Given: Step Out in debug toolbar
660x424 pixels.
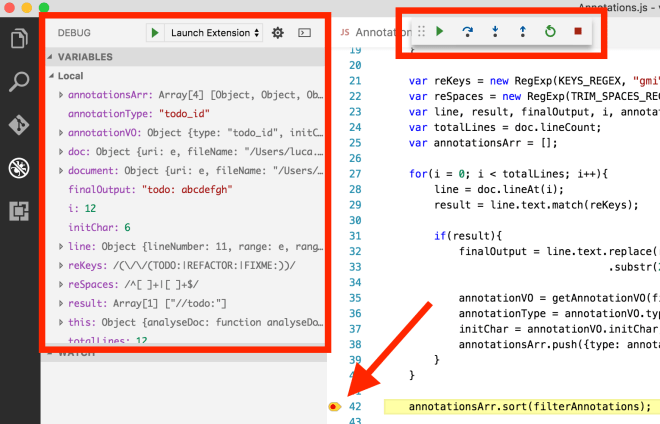Looking at the screenshot, I should pos(522,31).
